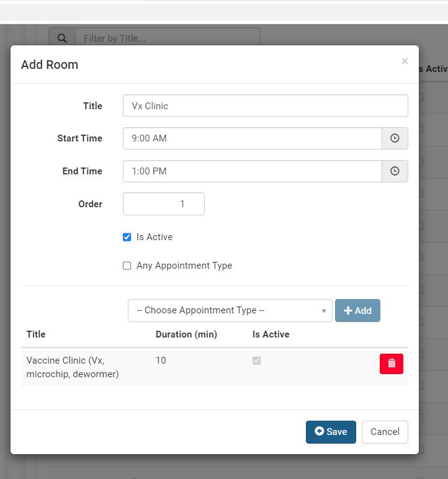Click the Duration (min) column header
This screenshot has height=479, width=448.
tap(186, 334)
